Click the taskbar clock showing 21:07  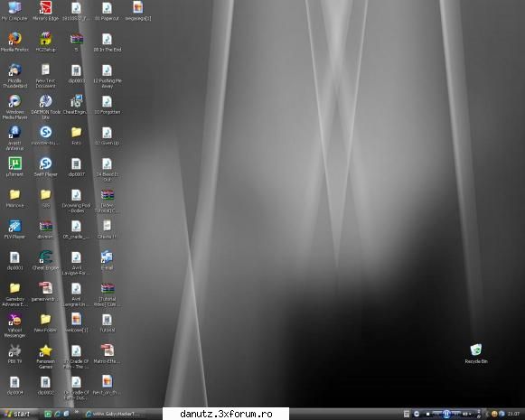pyautogui.click(x=513, y=414)
